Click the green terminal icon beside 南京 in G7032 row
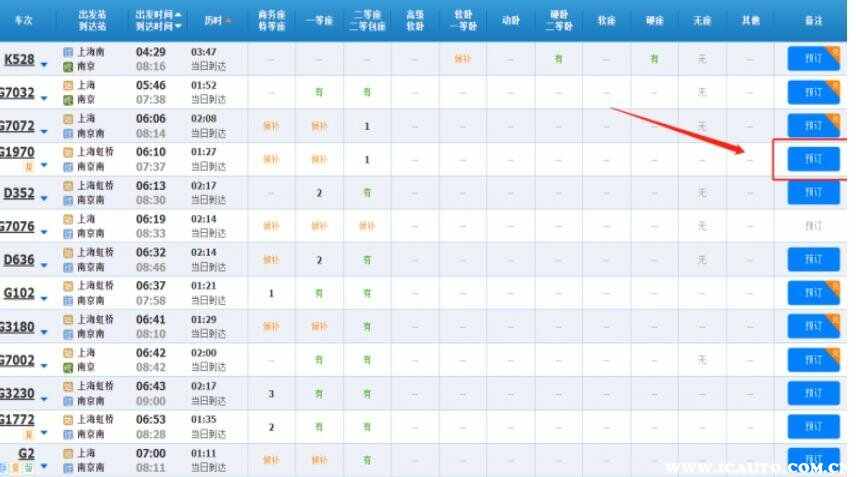This screenshot has height=477, width=856. coord(68,100)
